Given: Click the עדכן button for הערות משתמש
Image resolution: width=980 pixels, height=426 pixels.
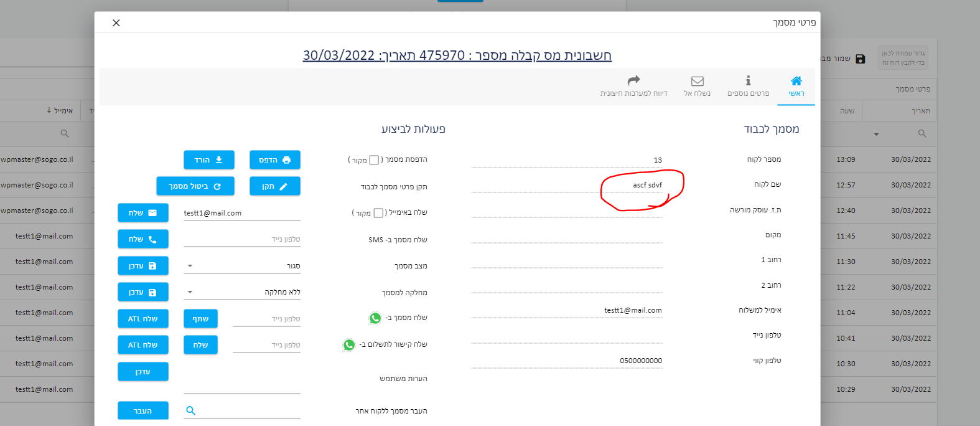Looking at the screenshot, I should [x=143, y=372].
